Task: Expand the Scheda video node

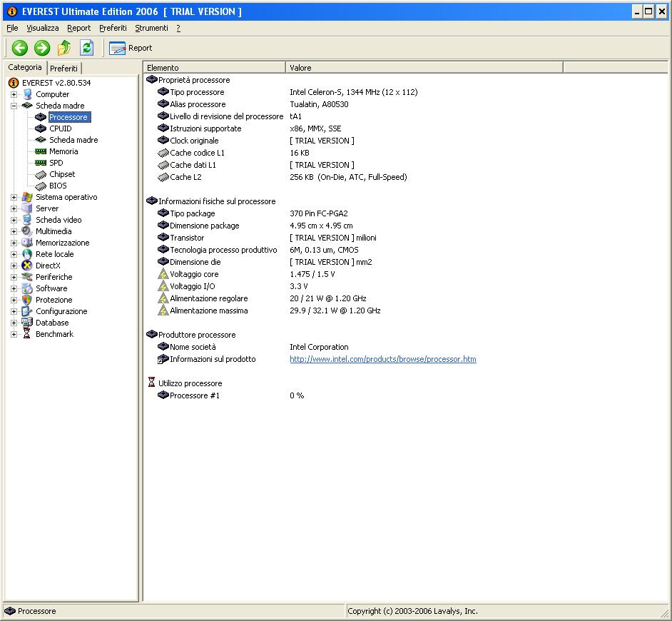Action: click(14, 220)
